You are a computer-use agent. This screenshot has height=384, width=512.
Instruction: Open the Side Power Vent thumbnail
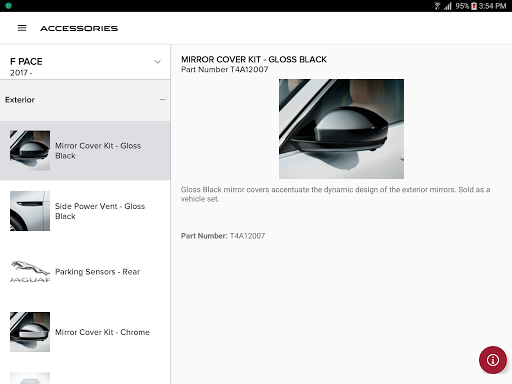30,211
